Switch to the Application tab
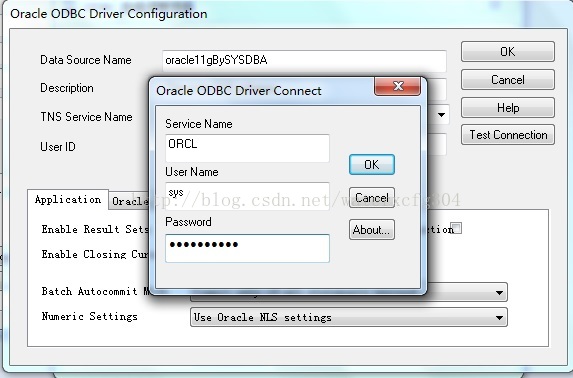The width and height of the screenshot is (573, 378). 68,200
